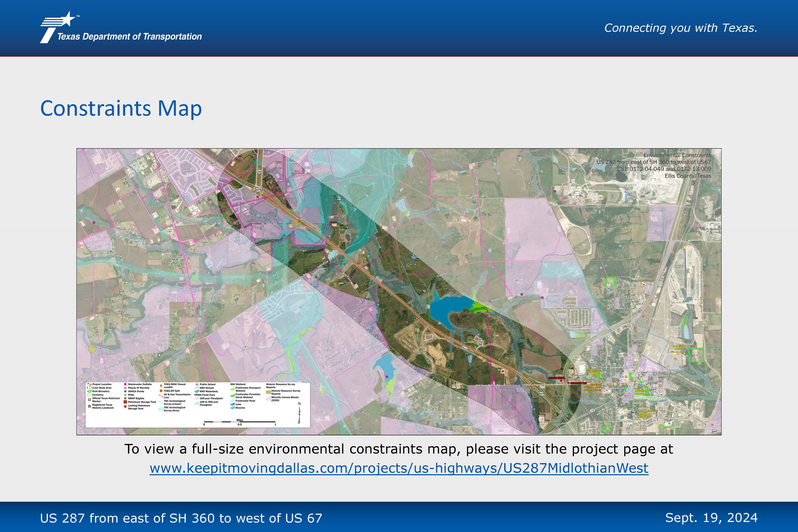
Task: Click the Historic Resource Survey Reports swatch
Action: coord(268,392)
